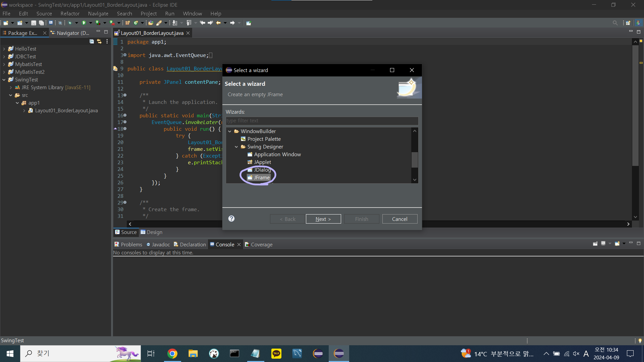Click the Save toolbar icon
644x362 pixels.
[34, 23]
